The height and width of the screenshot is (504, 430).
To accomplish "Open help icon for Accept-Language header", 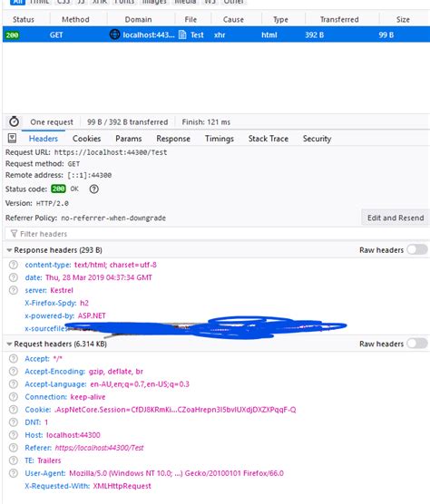I will click(14, 384).
